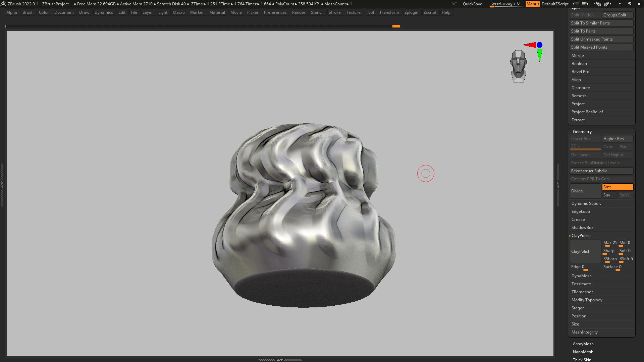Image resolution: width=644 pixels, height=362 pixels.
Task: Toggle the Smt smooth option
Action: [618, 187]
